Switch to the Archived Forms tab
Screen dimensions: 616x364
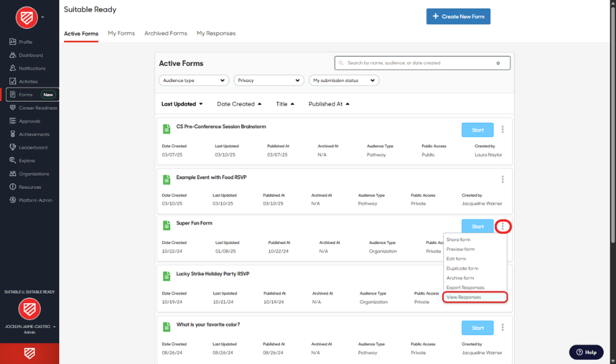pyautogui.click(x=166, y=34)
